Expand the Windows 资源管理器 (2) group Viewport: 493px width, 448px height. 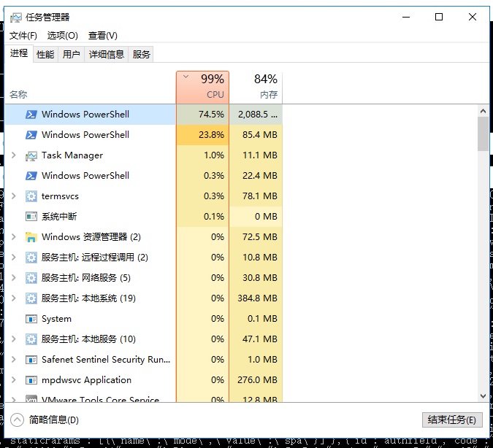(x=14, y=237)
